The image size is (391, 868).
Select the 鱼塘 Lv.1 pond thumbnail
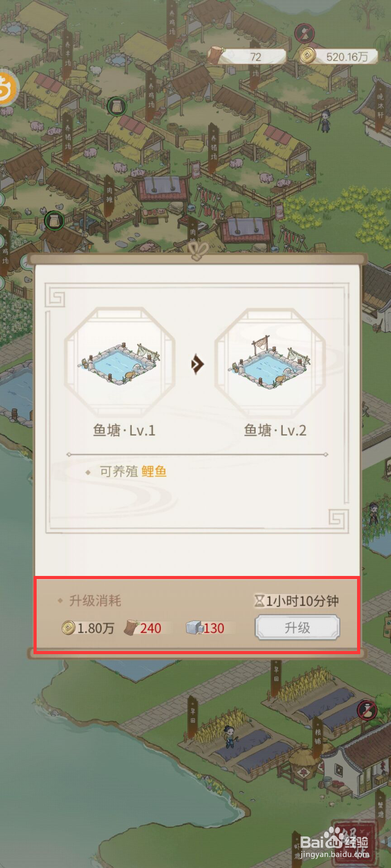pyautogui.click(x=120, y=363)
